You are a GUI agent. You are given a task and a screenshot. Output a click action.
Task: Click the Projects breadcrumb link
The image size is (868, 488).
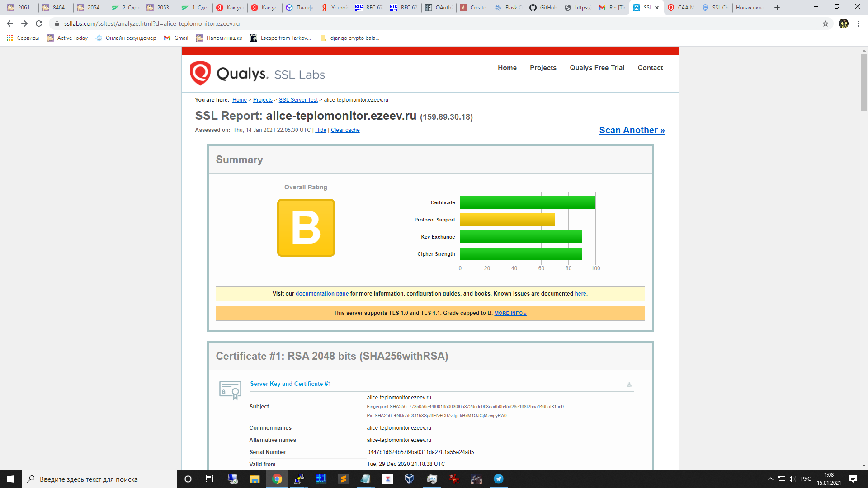tap(263, 100)
